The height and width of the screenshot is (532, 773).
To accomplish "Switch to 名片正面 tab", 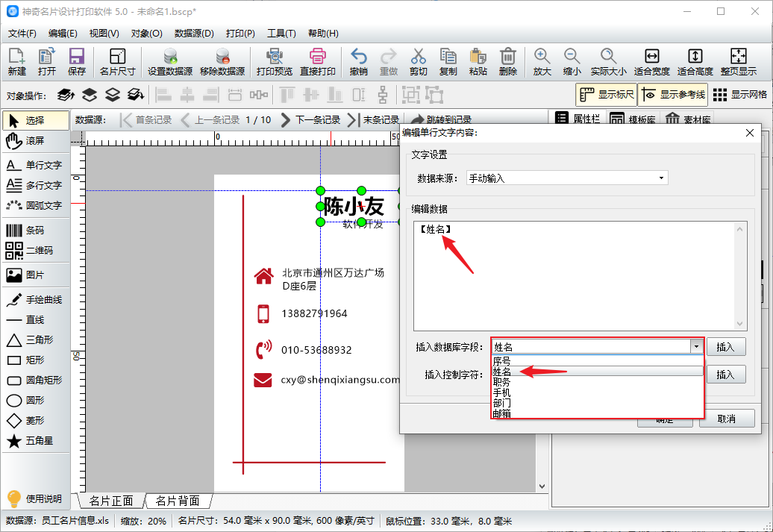I will click(111, 501).
